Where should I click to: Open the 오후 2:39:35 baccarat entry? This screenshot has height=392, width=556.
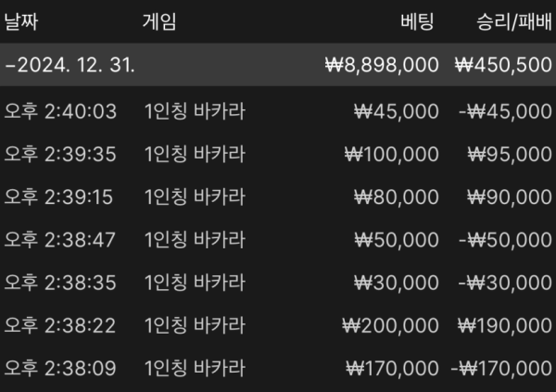pos(278,155)
